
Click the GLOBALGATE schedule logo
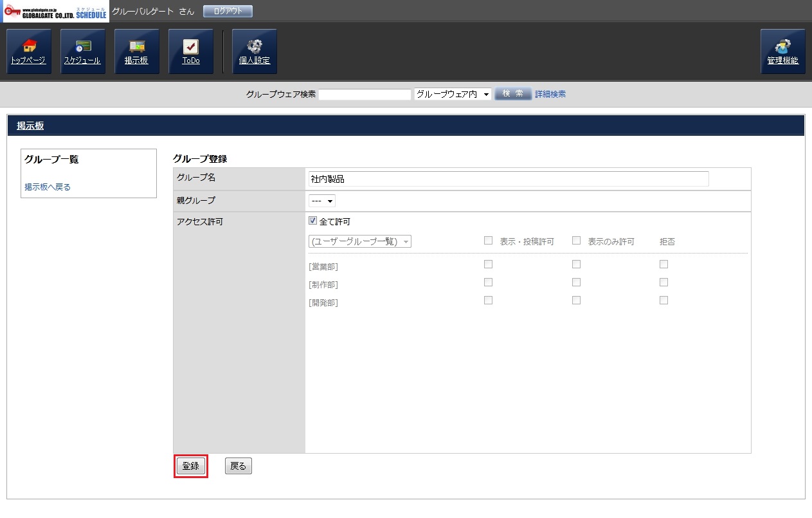pyautogui.click(x=55, y=12)
